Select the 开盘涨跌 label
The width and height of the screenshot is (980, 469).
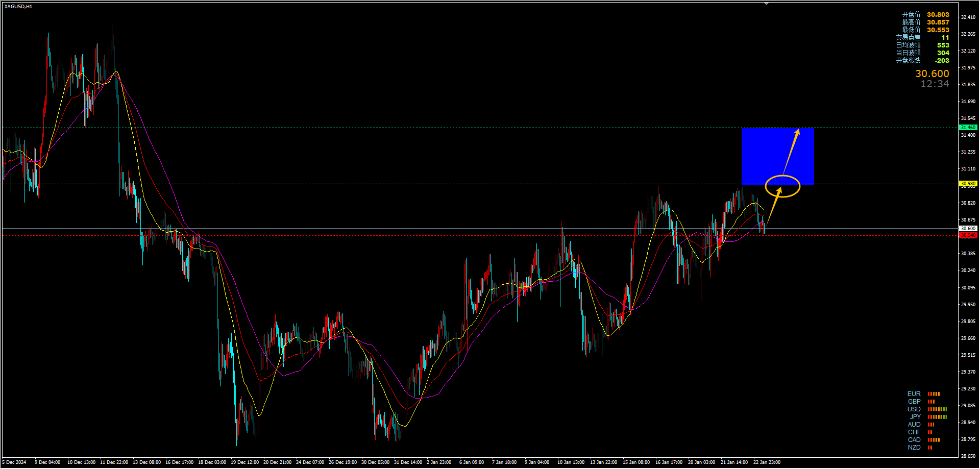(x=908, y=61)
